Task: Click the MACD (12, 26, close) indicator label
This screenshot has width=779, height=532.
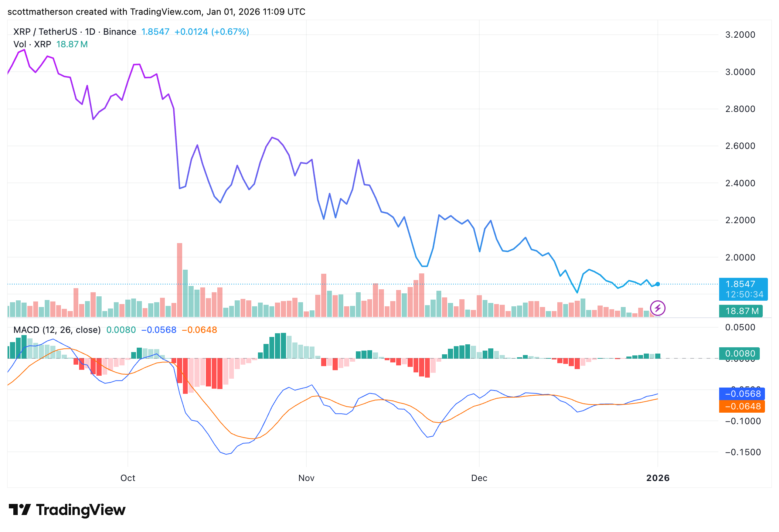Action: [57, 330]
